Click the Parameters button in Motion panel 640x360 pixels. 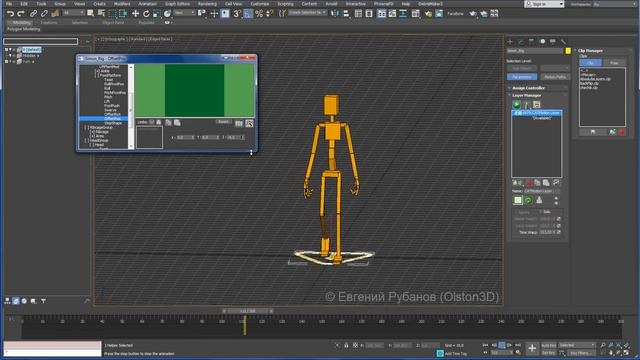(522, 77)
